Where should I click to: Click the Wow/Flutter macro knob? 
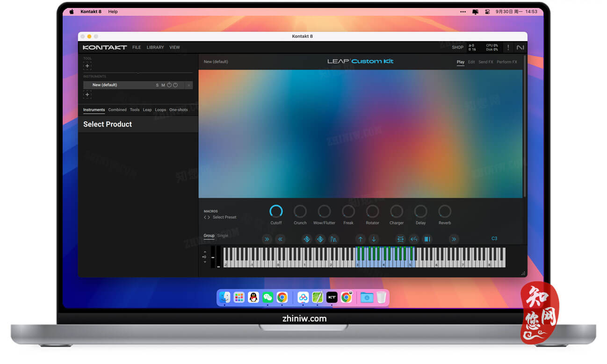tap(324, 211)
